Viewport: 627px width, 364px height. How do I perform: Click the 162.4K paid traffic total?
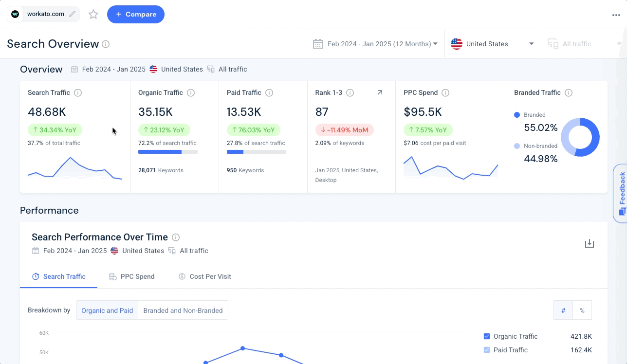(581, 350)
